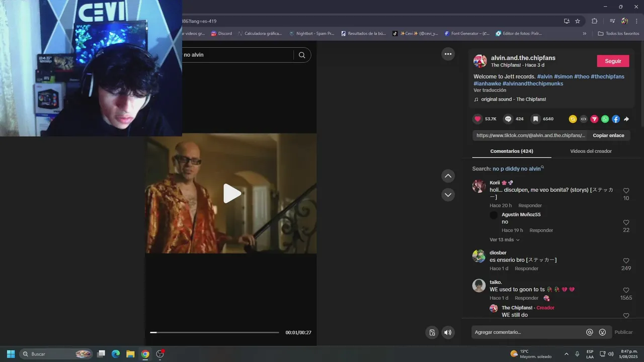
Task: Get embed code via the </> icon
Action: pyautogui.click(x=584, y=119)
